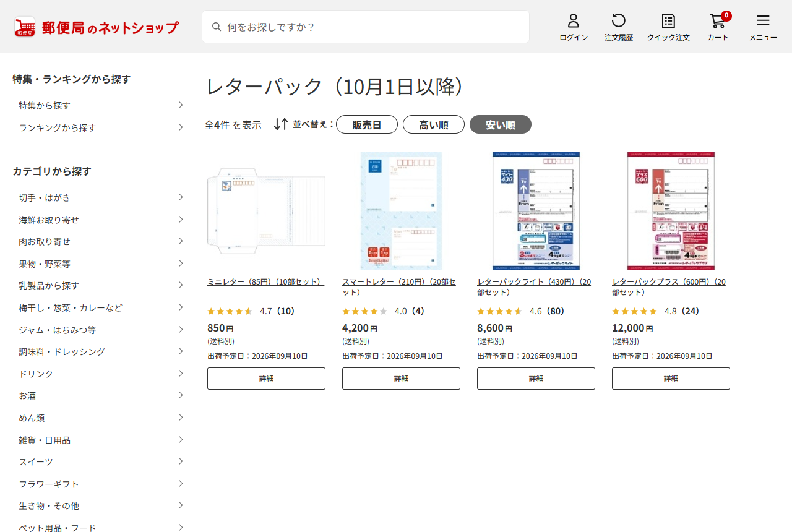Click 詳細 button under レターパックプラス
The height and width of the screenshot is (532, 792).
click(x=671, y=379)
